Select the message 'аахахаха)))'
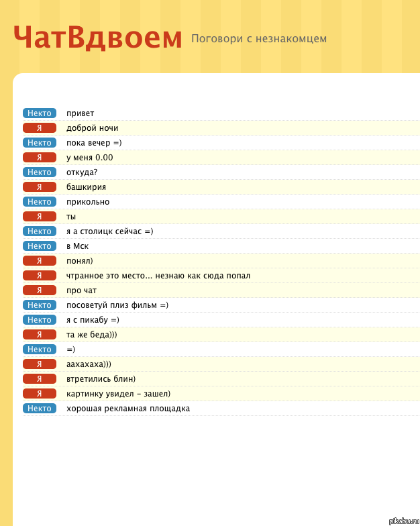This screenshot has width=420, height=526. (x=89, y=364)
